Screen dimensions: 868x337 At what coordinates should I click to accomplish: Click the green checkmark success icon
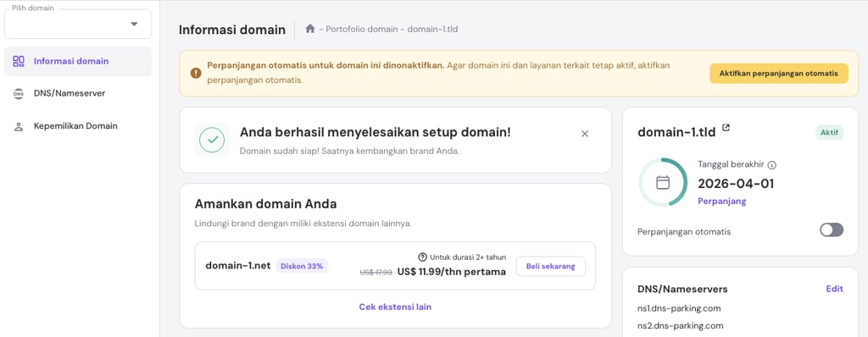[x=212, y=140]
